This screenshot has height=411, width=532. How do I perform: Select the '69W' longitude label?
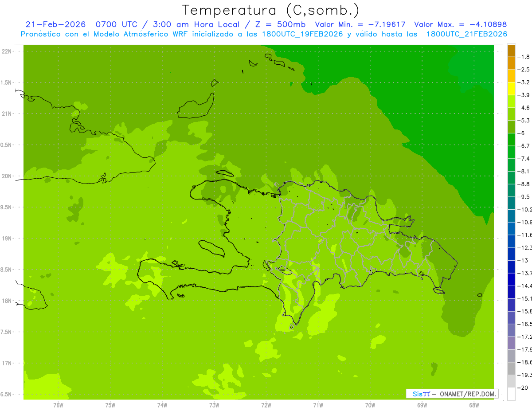422,405
